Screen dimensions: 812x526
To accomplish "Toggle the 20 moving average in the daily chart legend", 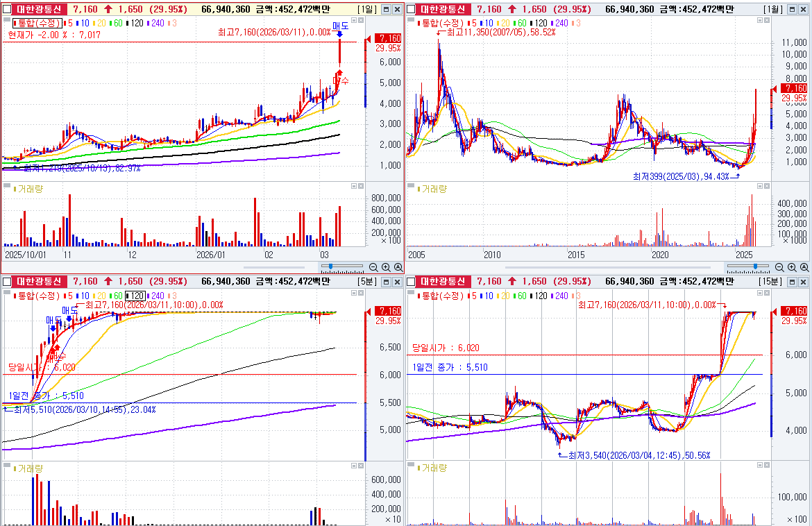I will (99, 24).
